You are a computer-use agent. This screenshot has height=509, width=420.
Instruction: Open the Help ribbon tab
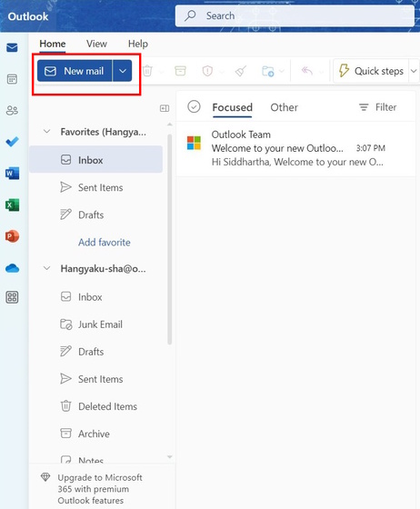click(138, 44)
